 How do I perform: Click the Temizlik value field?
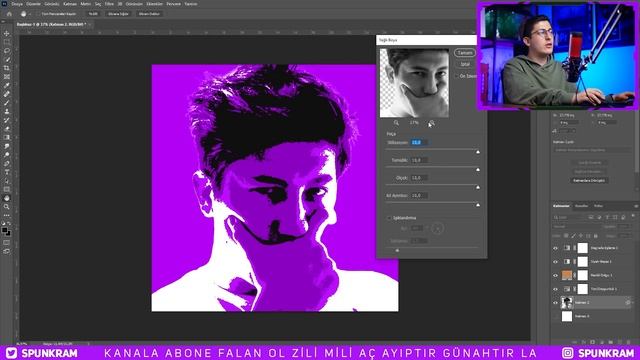pos(419,160)
